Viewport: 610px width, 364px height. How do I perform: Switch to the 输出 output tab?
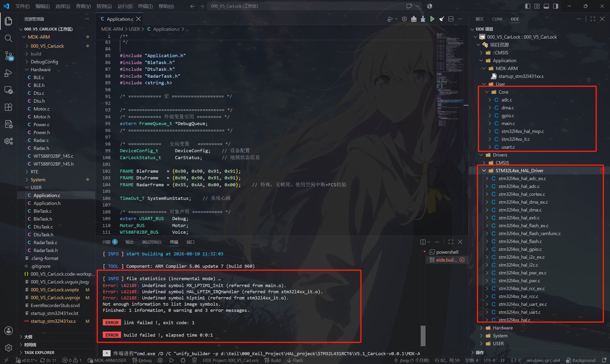click(x=129, y=242)
